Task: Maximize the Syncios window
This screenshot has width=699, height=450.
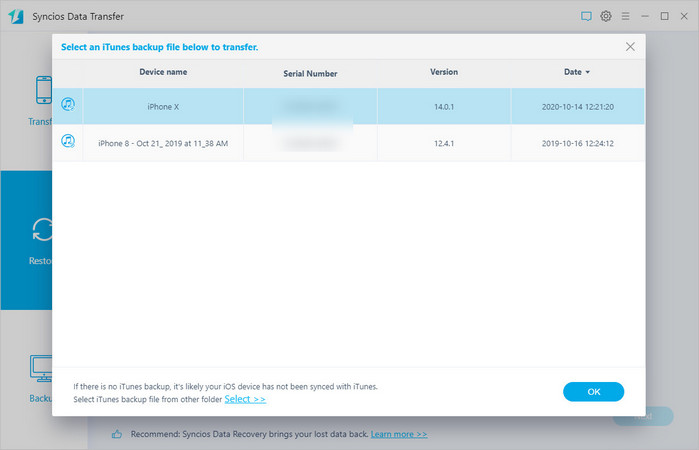Action: coord(665,16)
